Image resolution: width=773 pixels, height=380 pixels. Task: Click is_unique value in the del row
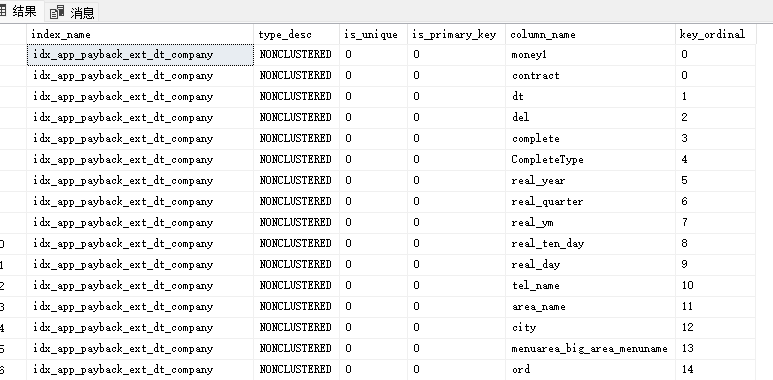click(x=374, y=118)
